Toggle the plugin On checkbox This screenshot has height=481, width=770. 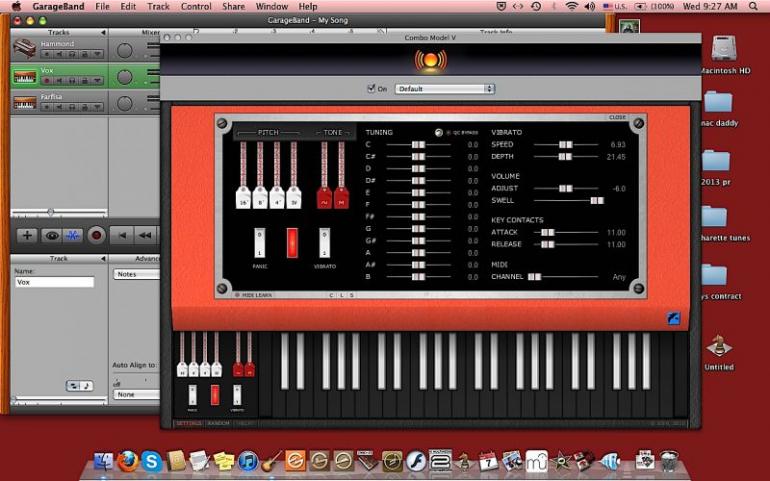(371, 88)
